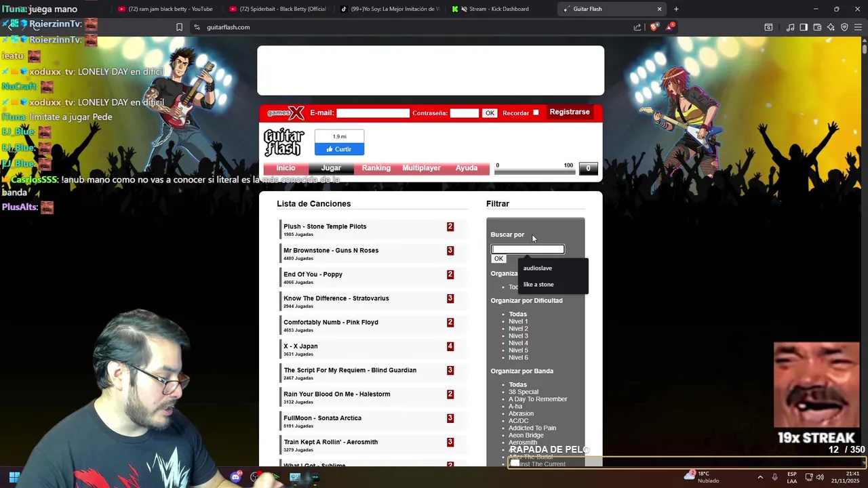Open Discord from the taskbar
The height and width of the screenshot is (488, 868).
(x=235, y=477)
